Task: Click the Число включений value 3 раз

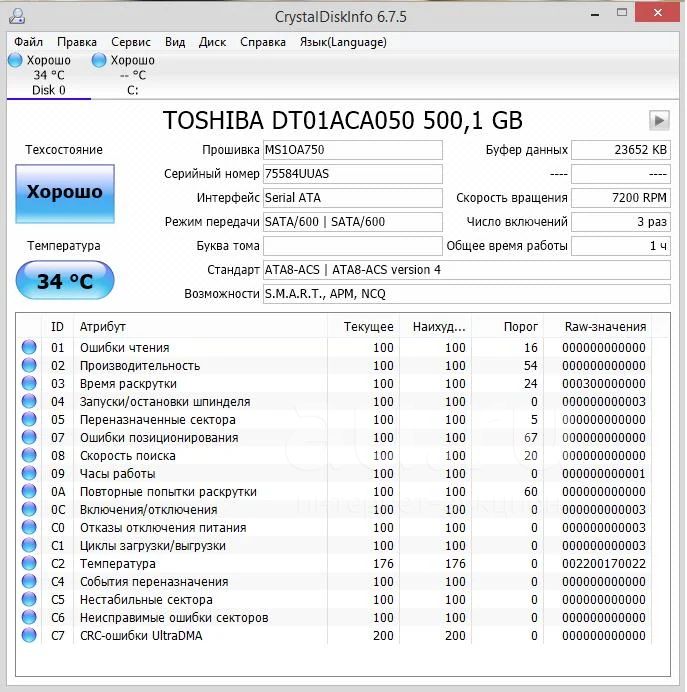Action: [621, 222]
